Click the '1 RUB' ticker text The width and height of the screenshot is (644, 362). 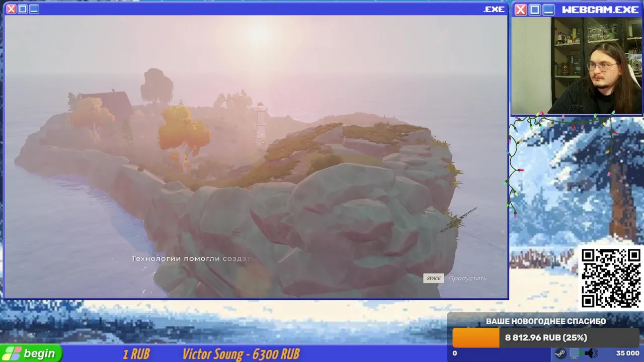136,354
